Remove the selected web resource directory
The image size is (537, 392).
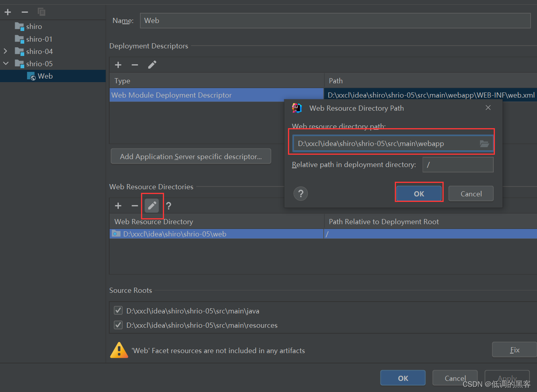point(135,206)
